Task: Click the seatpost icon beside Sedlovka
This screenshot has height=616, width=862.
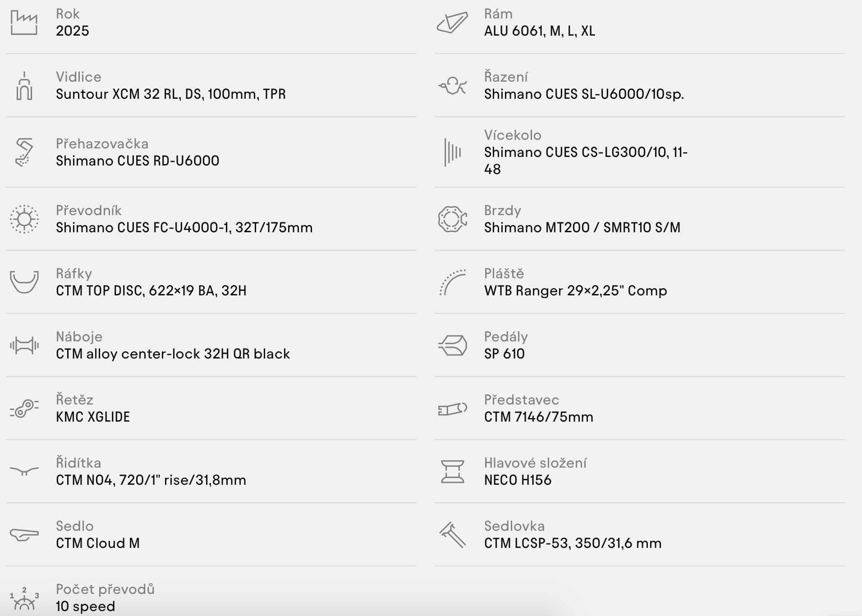Action: [453, 535]
